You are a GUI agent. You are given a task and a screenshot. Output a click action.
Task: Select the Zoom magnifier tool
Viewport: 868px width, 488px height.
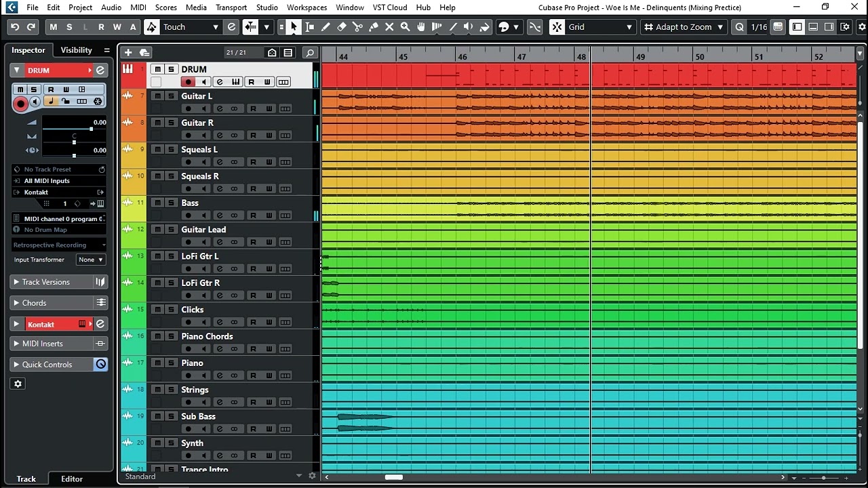(x=405, y=27)
